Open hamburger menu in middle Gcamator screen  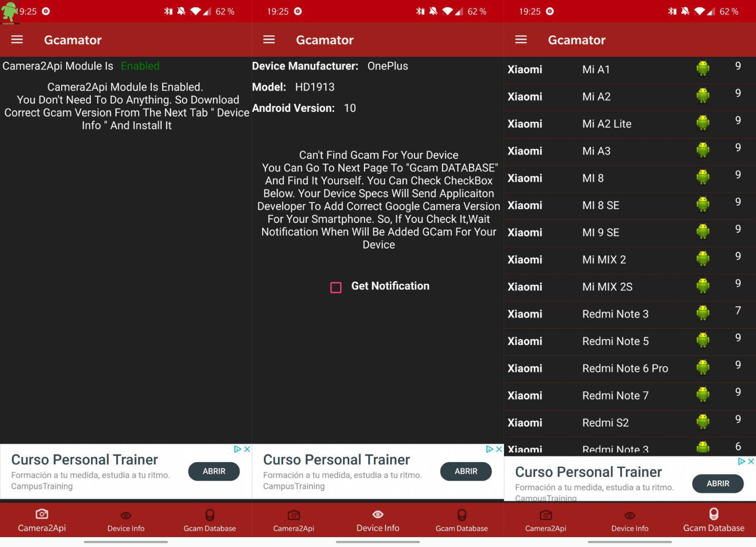269,40
